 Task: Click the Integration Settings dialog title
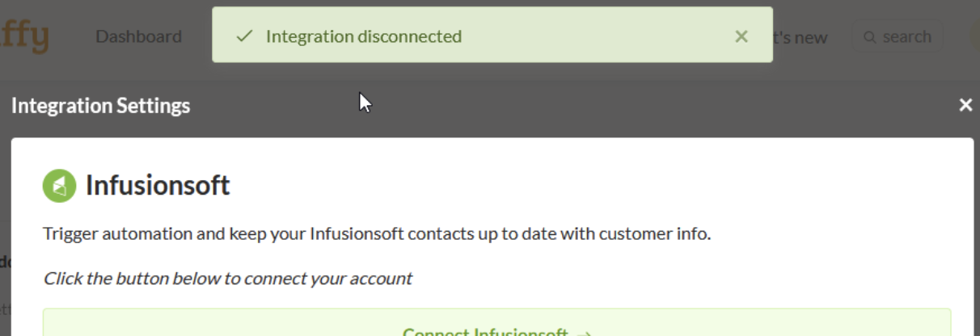pos(101,106)
